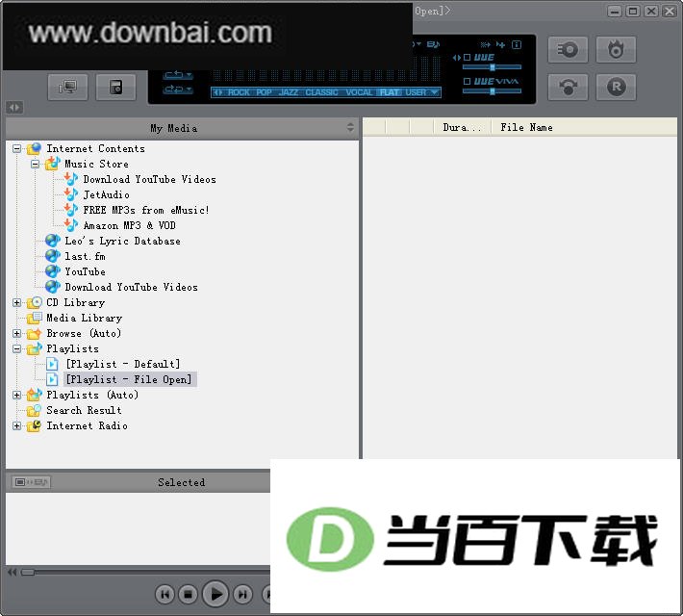This screenshot has width=683, height=616.
Task: Select Amazon MP3 & VOD item
Action: (129, 226)
